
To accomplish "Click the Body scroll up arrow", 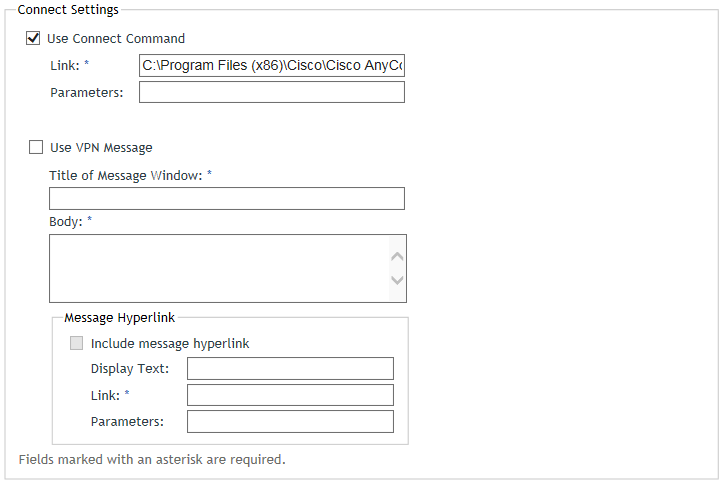I will coord(397,257).
